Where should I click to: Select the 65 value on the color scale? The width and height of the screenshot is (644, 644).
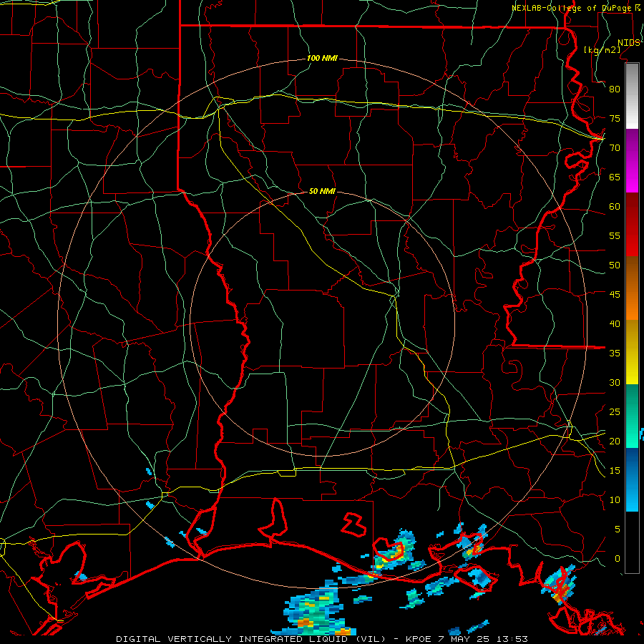click(x=615, y=177)
